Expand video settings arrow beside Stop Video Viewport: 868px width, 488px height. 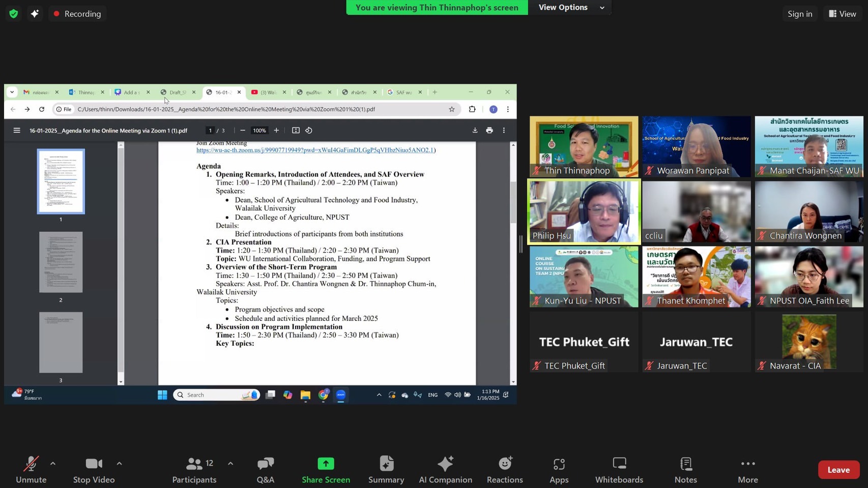click(x=119, y=464)
